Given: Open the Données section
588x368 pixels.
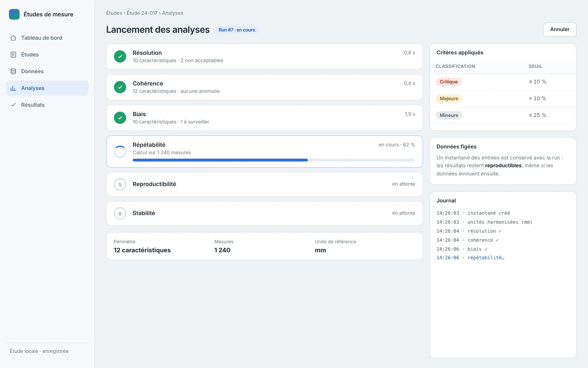Looking at the screenshot, I should 47,71.
